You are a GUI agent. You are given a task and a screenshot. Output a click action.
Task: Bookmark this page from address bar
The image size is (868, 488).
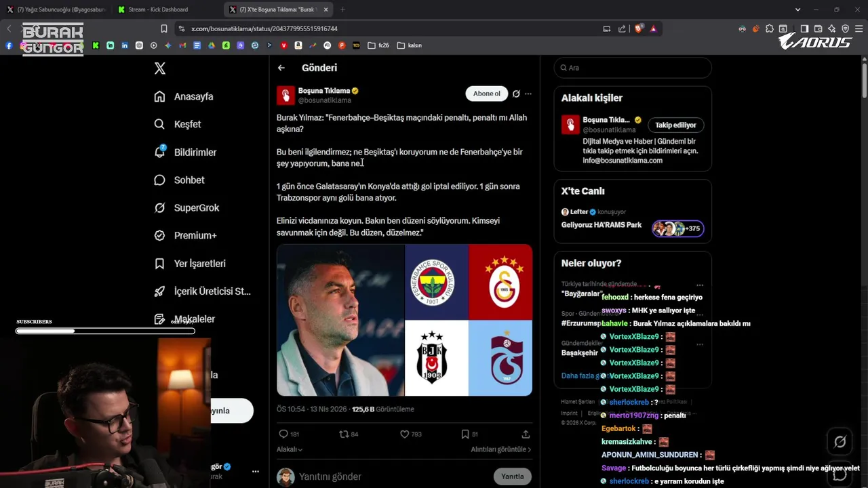pyautogui.click(x=164, y=28)
